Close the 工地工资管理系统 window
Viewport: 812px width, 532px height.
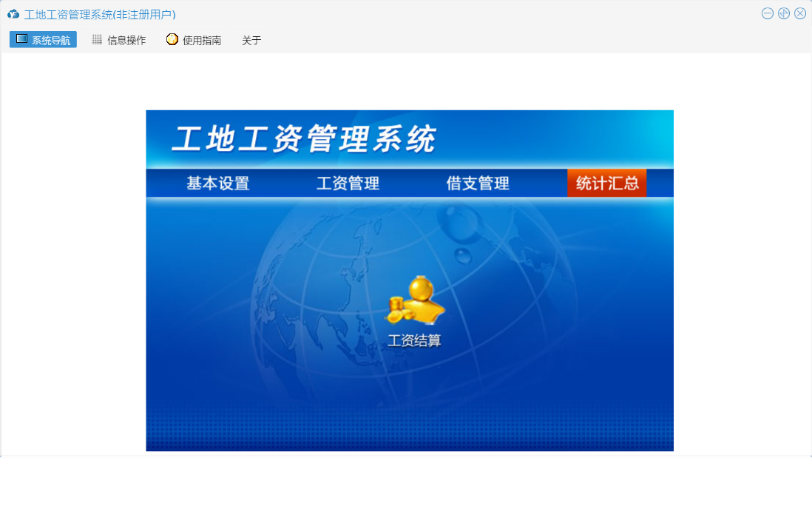click(x=800, y=13)
